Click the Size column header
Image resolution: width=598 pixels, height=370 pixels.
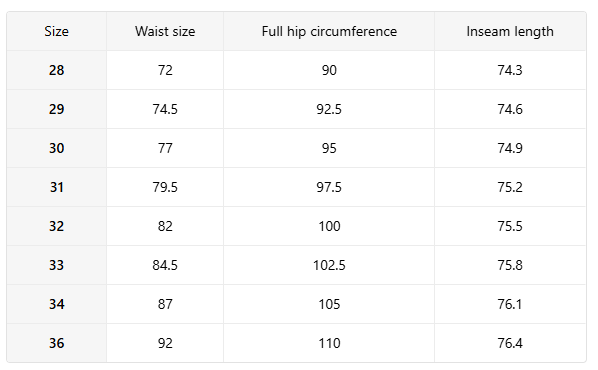(56, 31)
